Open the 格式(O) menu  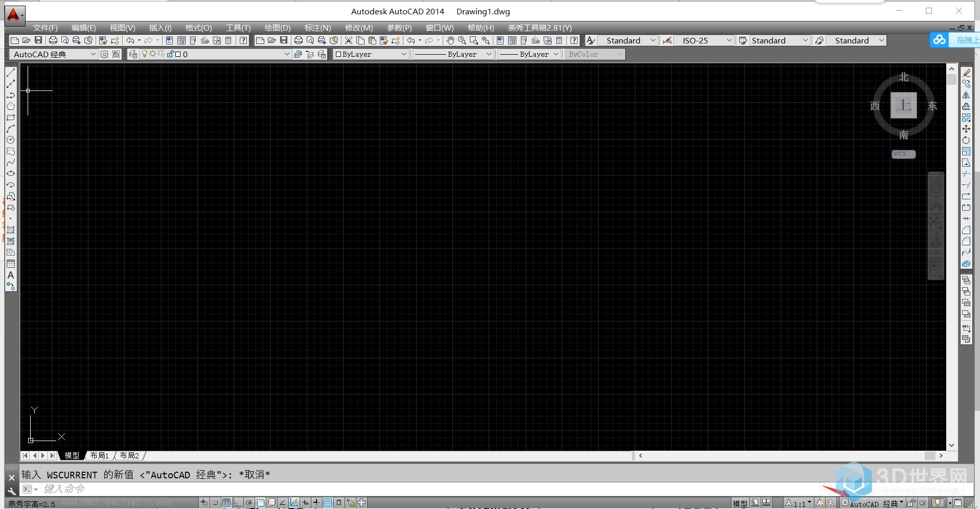(198, 28)
